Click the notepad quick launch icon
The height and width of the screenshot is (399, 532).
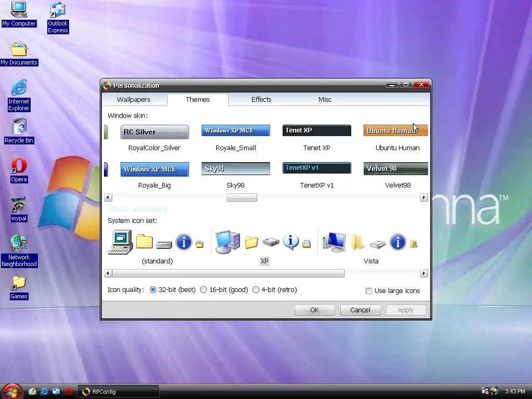[x=32, y=391]
